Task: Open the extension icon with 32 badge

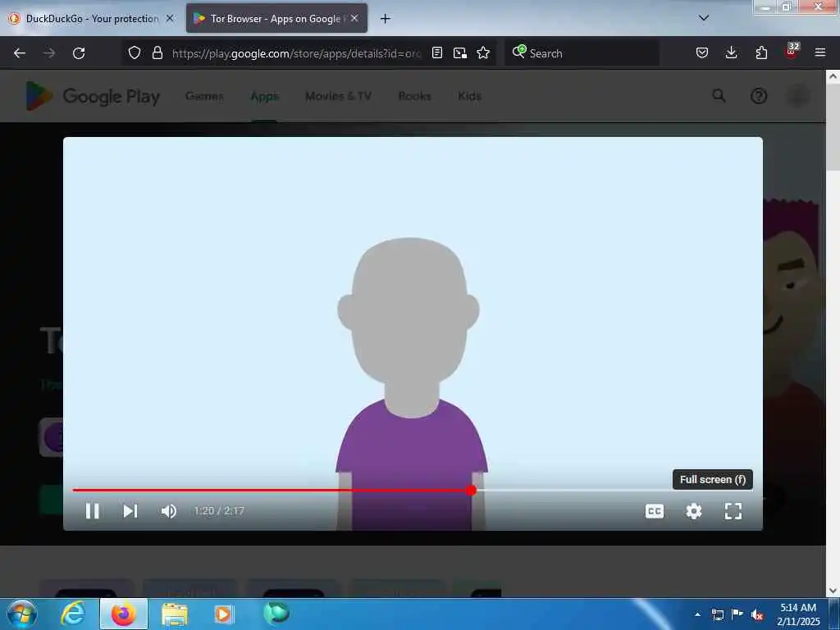Action: [x=792, y=52]
